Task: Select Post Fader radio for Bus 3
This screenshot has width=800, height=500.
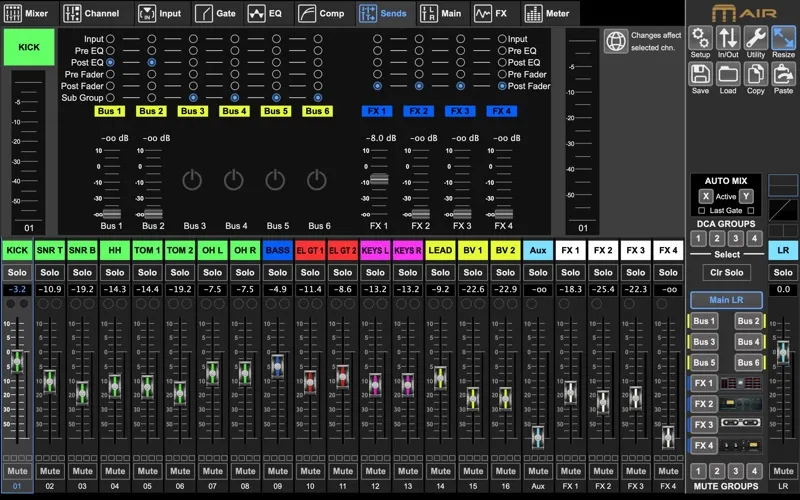Action: [x=193, y=86]
